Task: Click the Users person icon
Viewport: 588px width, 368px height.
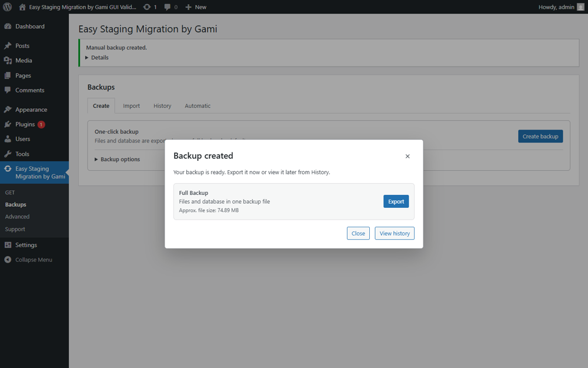Action: 8,139
